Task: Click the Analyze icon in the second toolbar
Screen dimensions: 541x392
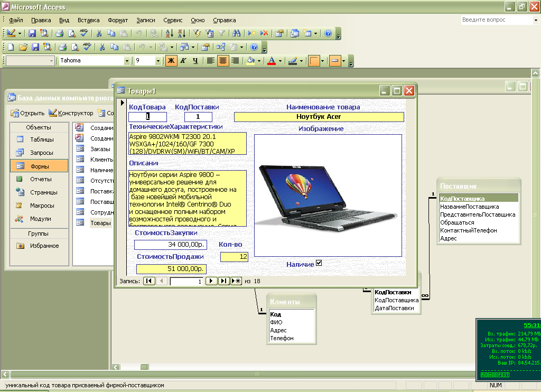Action: (x=183, y=47)
